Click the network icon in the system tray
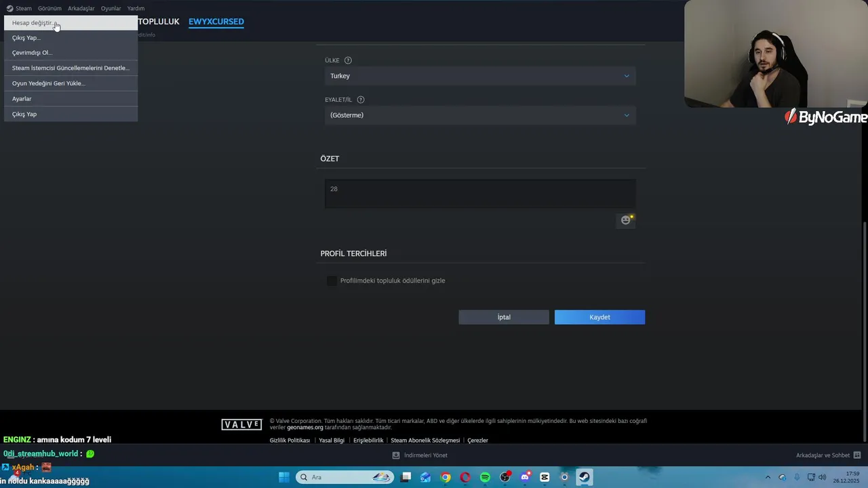This screenshot has width=868, height=488. [810, 477]
